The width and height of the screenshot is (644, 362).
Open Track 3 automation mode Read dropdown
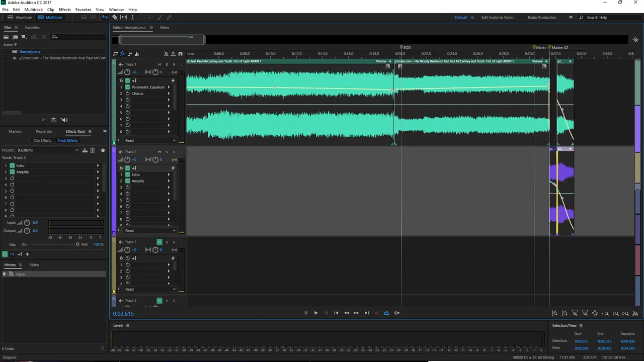pyautogui.click(x=150, y=289)
